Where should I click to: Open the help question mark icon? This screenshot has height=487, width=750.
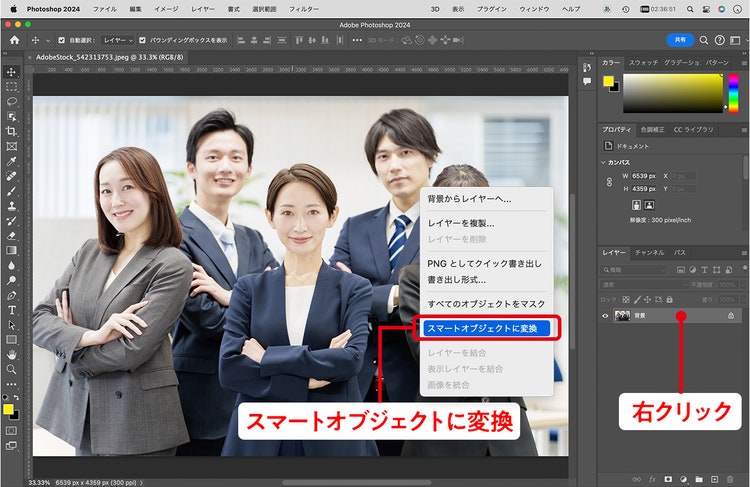click(719, 40)
